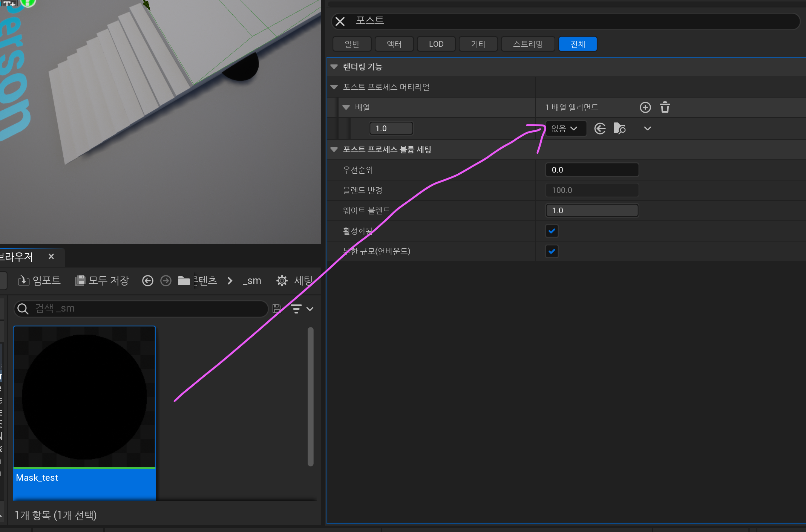Clear the details search field
This screenshot has height=532, width=806.
tap(340, 21)
